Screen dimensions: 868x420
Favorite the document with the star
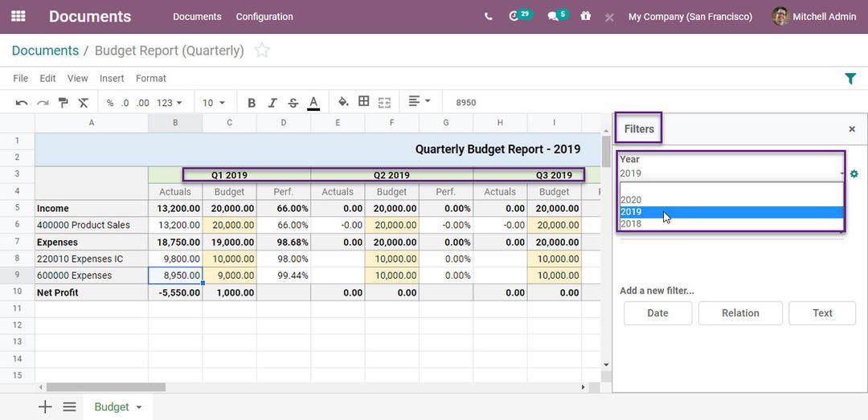pos(262,51)
